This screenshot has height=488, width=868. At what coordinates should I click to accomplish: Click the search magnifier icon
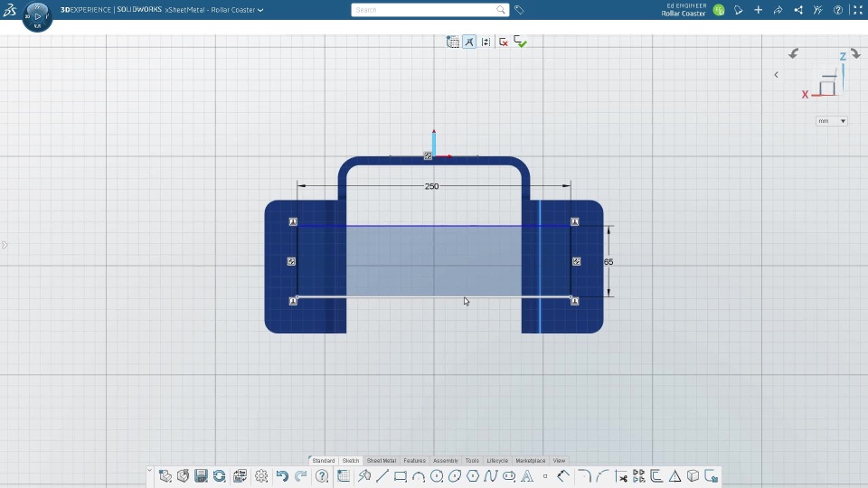pos(500,10)
